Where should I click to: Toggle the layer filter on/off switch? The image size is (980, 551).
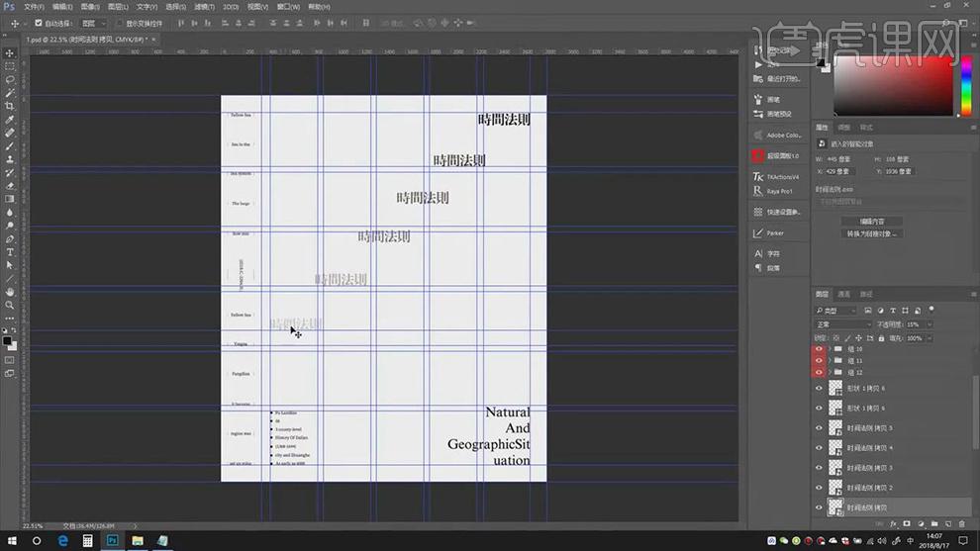click(931, 310)
